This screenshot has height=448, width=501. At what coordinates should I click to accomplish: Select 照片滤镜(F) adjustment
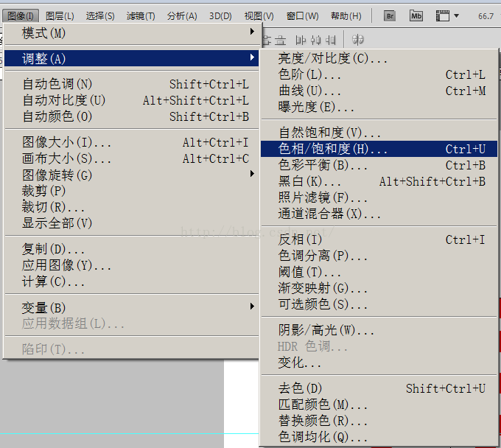click(x=379, y=197)
